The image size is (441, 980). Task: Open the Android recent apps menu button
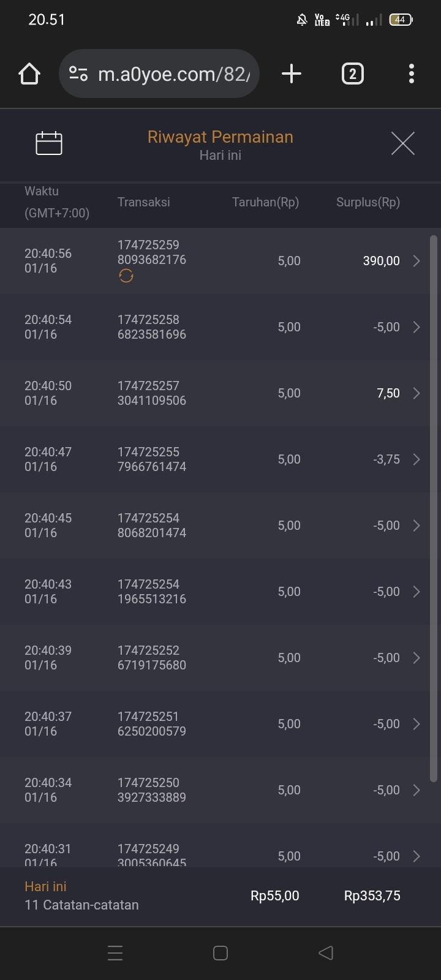point(115,952)
